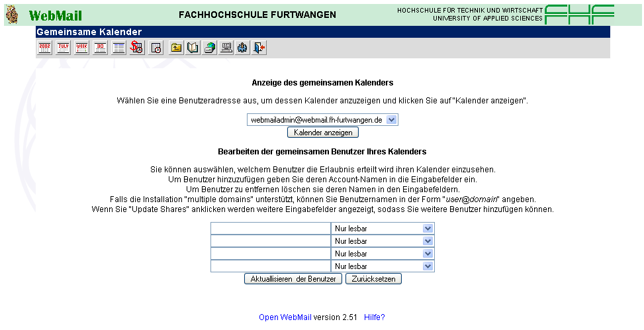Viewport: 644px width, 330px height.
Task: Open the list view calendar icon
Action: 118,48
